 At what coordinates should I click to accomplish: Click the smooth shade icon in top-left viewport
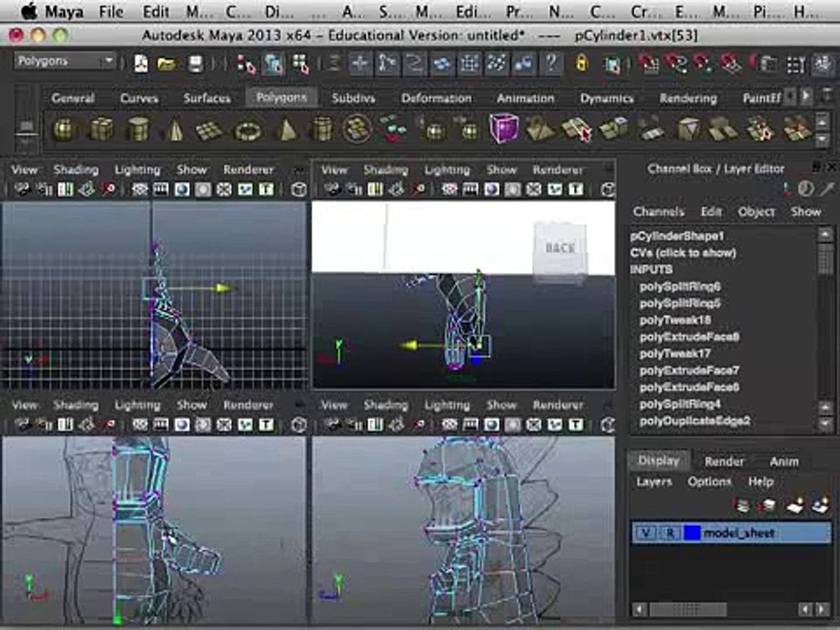182,189
